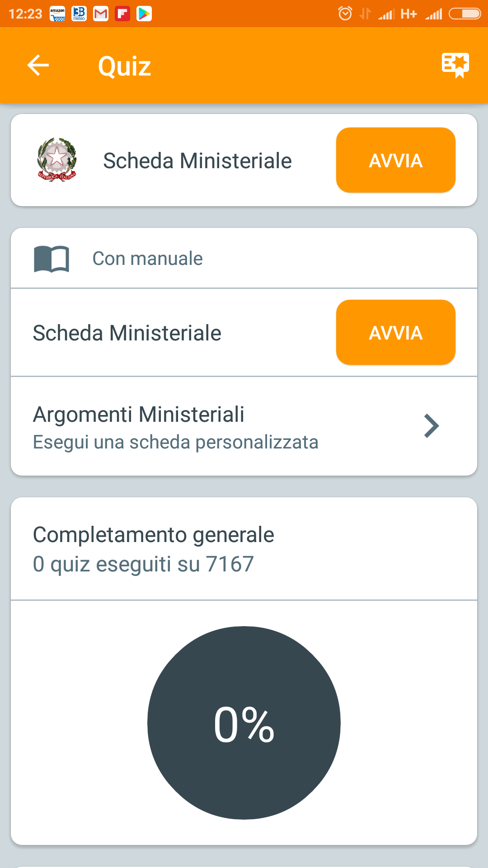This screenshot has width=488, height=868.
Task: Tap the battery indicator in status bar
Action: [x=465, y=14]
